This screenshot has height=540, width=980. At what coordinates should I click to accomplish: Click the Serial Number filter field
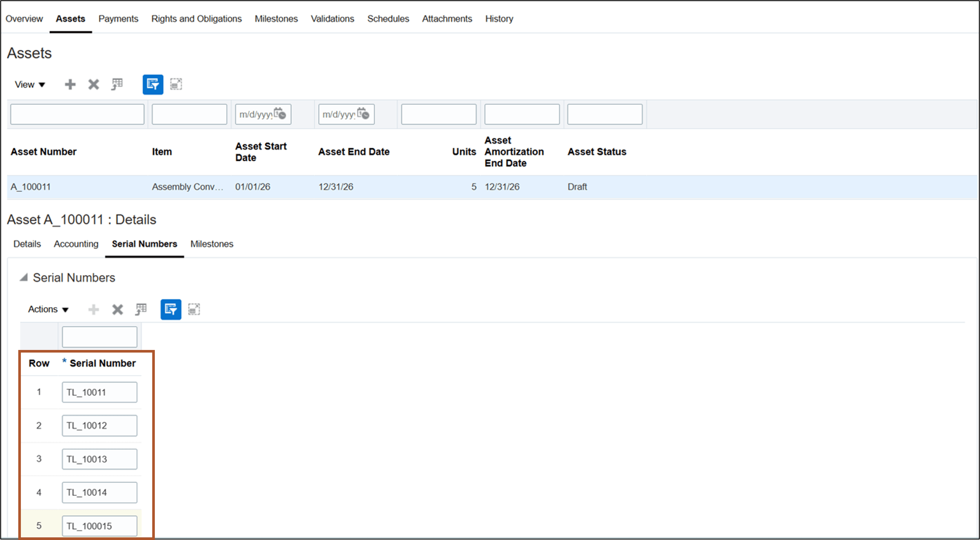tap(100, 337)
